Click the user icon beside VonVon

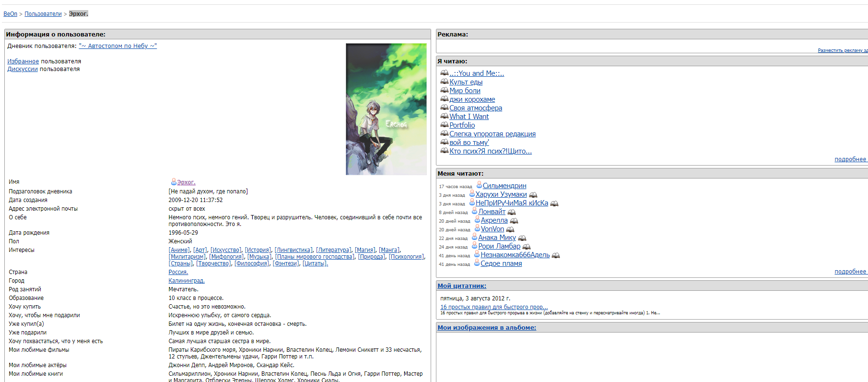[477, 228]
